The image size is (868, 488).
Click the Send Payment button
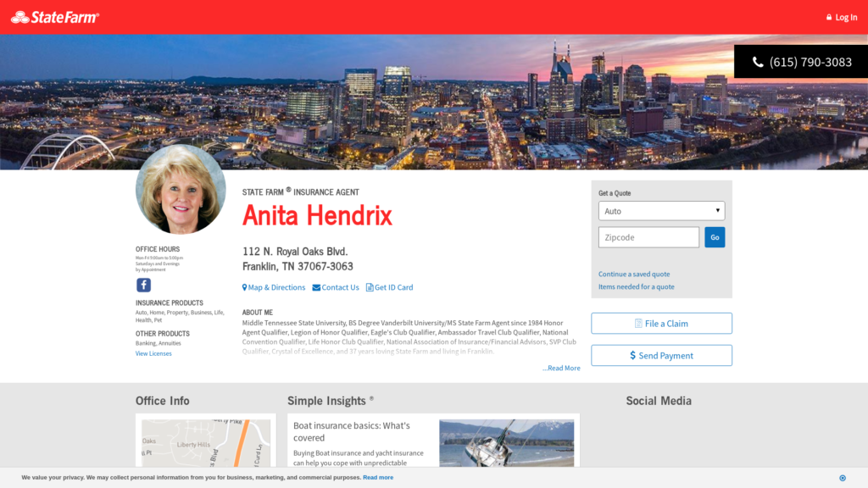[x=661, y=356]
